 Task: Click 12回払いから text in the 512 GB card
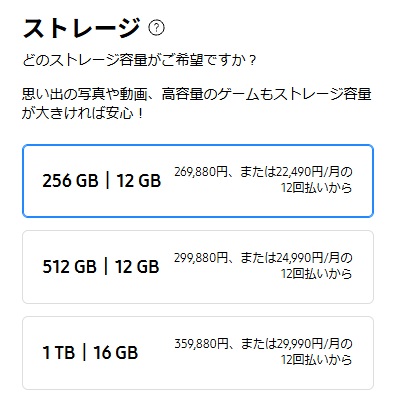[316, 274]
